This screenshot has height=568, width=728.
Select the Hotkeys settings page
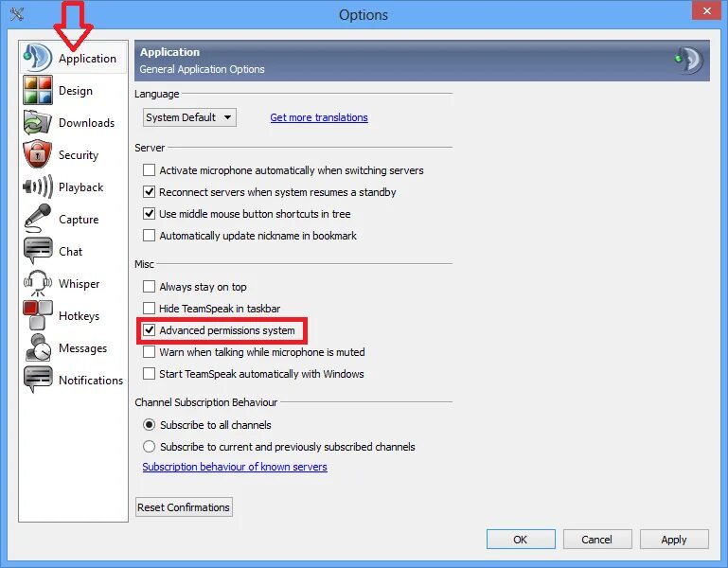(x=73, y=315)
